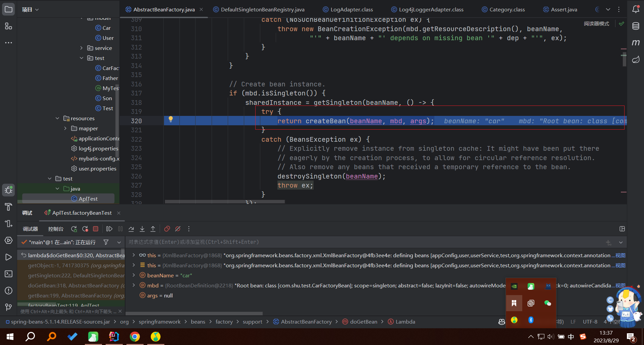Change UTF-8 file encoding in status bar
Image resolution: width=644 pixels, height=345 pixels.
(590, 322)
